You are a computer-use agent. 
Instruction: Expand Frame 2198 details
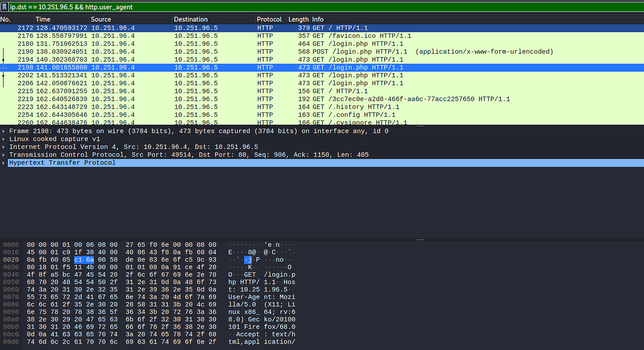pyautogui.click(x=4, y=131)
